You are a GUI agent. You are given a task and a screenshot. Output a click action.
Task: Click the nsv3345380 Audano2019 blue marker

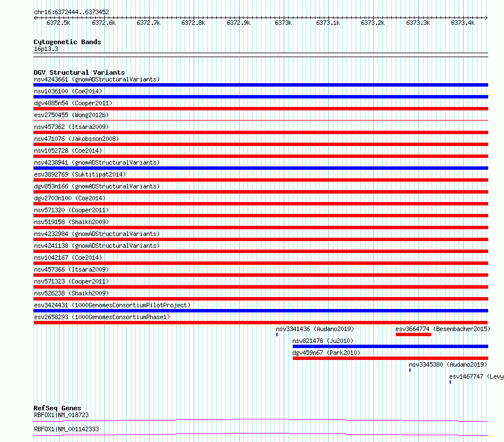(x=410, y=370)
